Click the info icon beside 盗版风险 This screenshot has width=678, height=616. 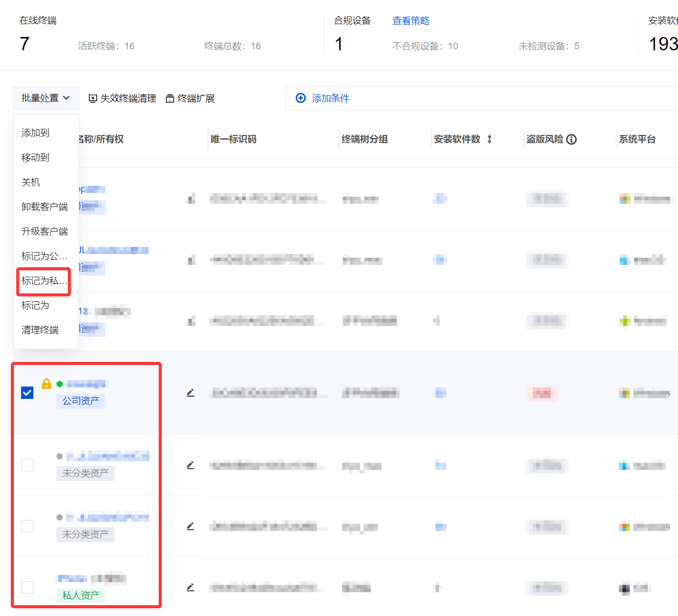click(x=571, y=139)
